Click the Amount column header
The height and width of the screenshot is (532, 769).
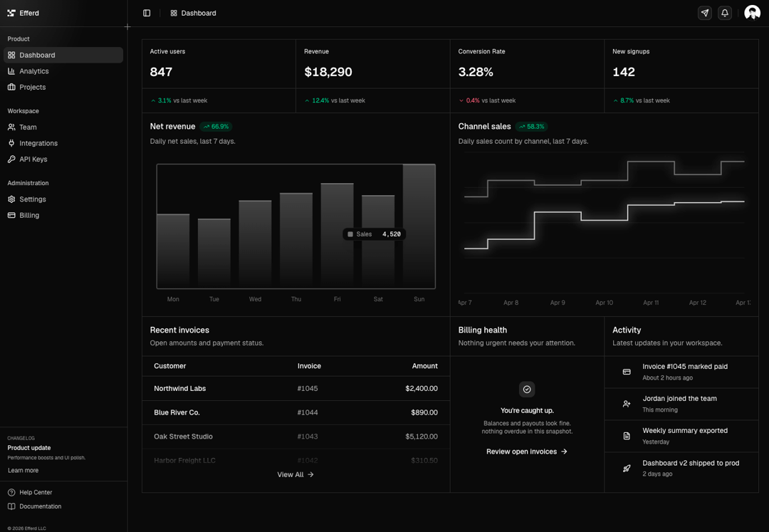424,366
